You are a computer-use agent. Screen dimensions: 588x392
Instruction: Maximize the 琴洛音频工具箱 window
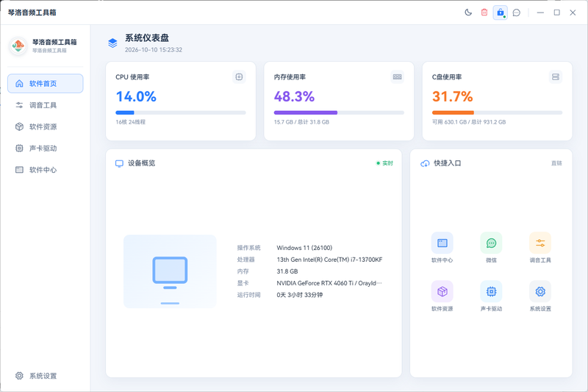pyautogui.click(x=557, y=13)
